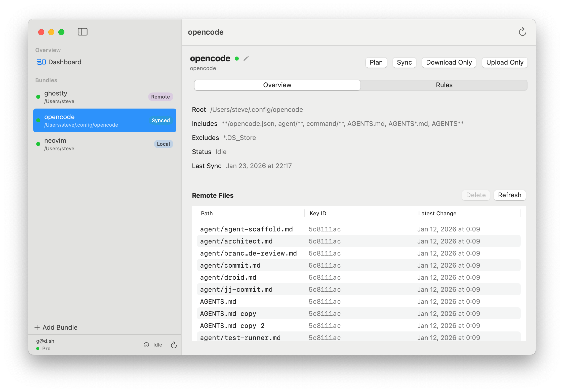
Task: Select the agent/commit.md remote file row
Action: [302, 265]
